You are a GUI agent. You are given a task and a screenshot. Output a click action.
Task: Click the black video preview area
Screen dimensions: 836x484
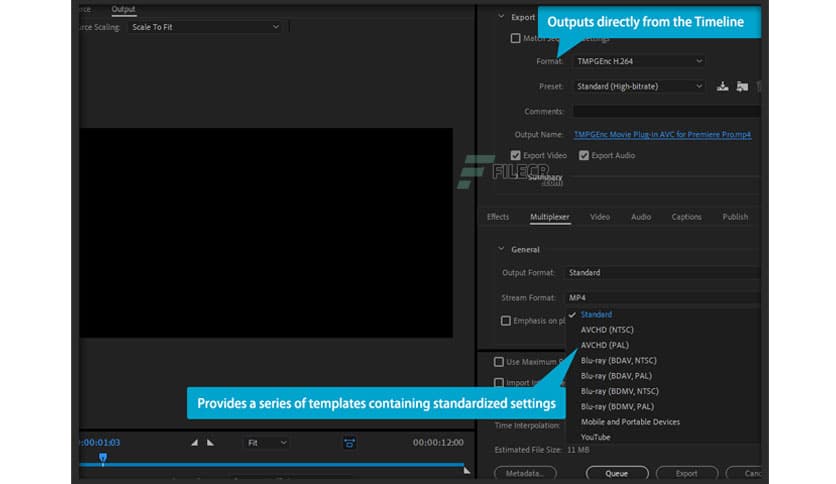pyautogui.click(x=266, y=232)
